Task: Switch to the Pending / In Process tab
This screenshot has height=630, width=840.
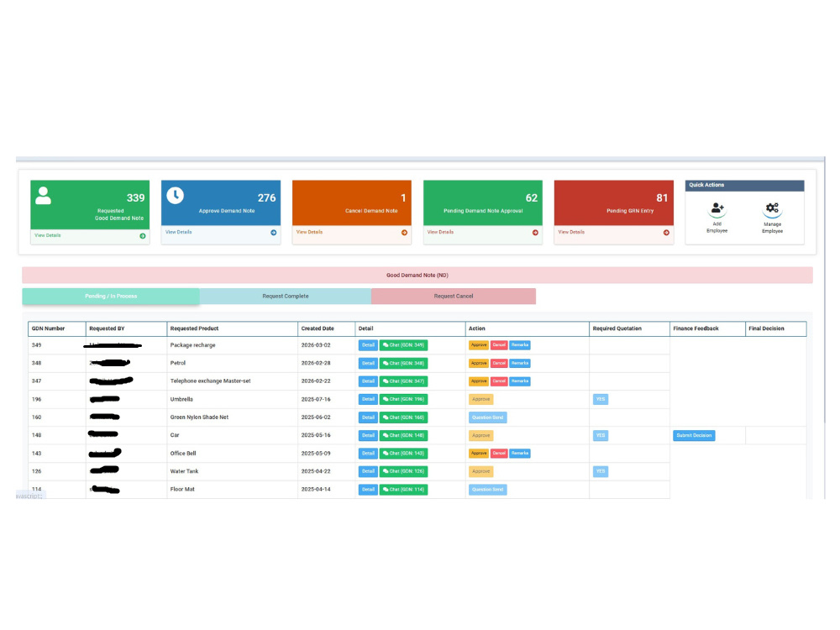Action: click(111, 297)
